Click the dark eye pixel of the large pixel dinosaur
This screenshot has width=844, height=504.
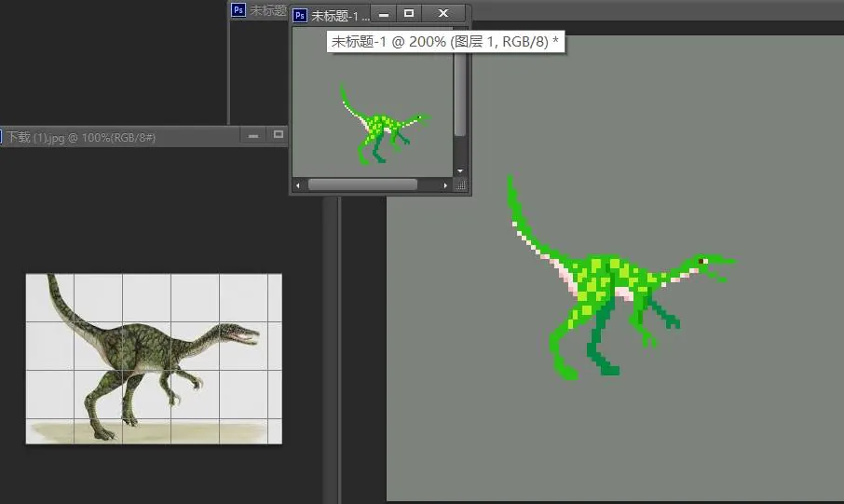[701, 262]
